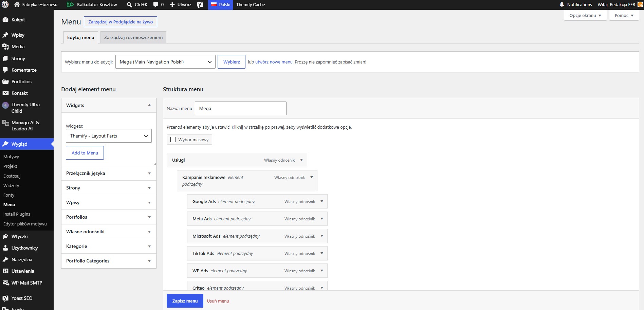Click Zarządzaj w Podglądzie na żywo button

[x=121, y=22]
